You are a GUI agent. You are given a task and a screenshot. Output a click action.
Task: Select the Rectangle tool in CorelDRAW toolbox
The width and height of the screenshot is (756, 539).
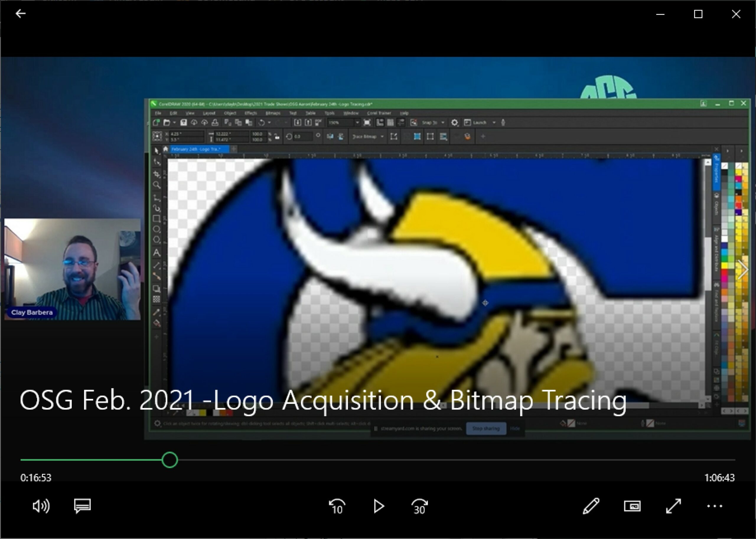pos(157,219)
